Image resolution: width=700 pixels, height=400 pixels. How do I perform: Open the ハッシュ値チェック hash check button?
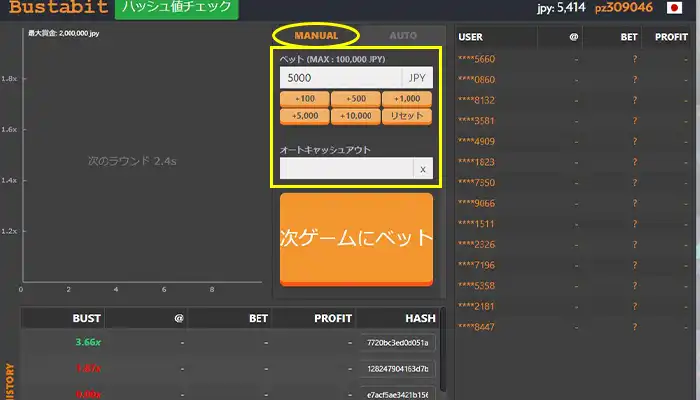point(177,8)
